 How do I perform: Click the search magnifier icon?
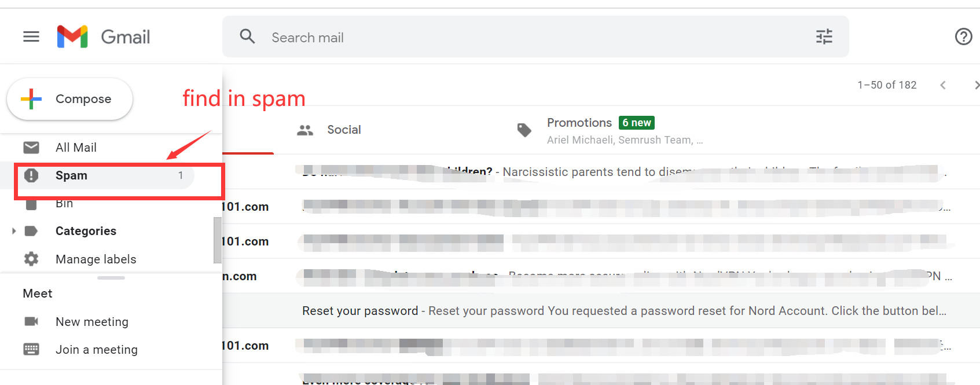tap(247, 37)
